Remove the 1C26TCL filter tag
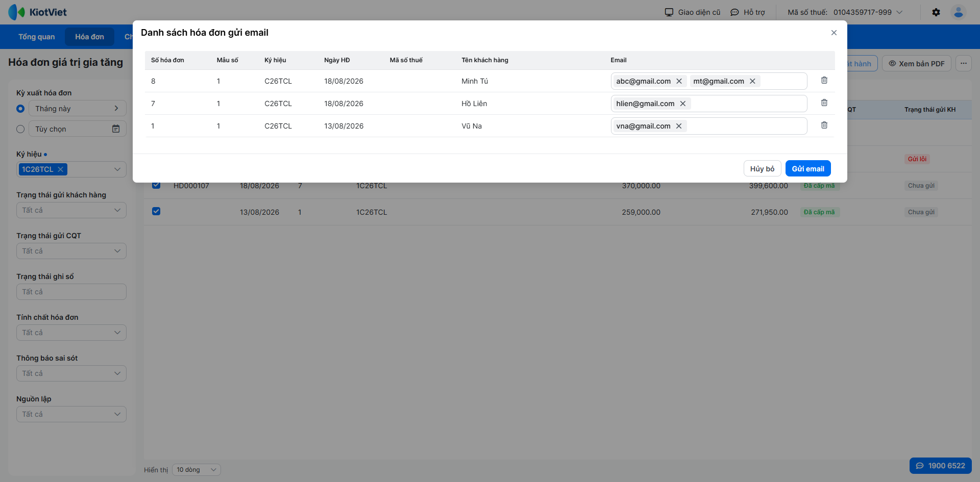This screenshot has height=482, width=980. 60,169
